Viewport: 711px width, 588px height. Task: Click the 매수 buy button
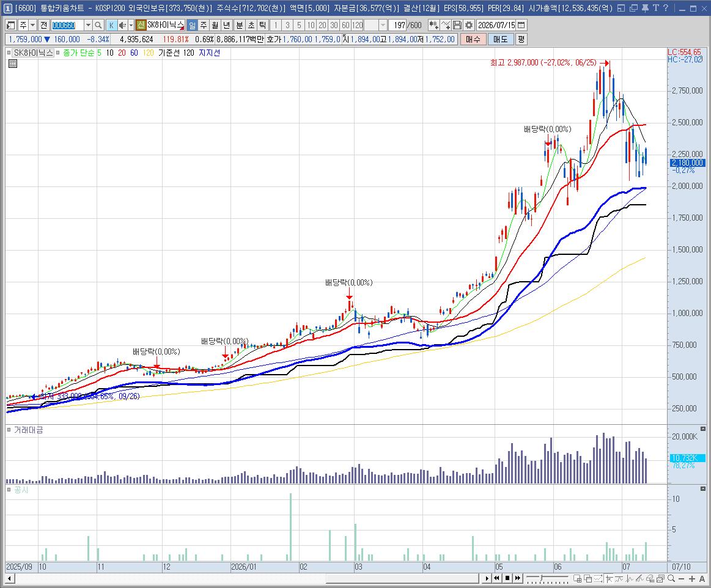point(473,40)
